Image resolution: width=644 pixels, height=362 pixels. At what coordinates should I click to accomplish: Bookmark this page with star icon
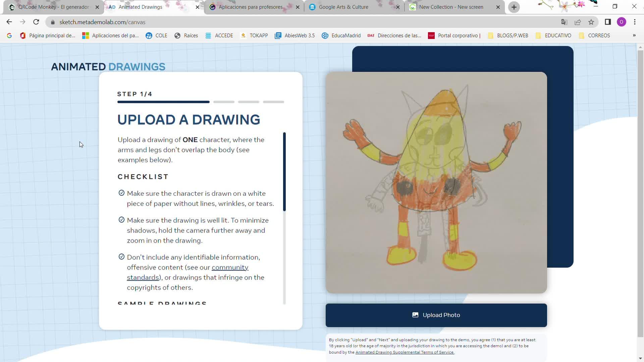[x=591, y=22]
